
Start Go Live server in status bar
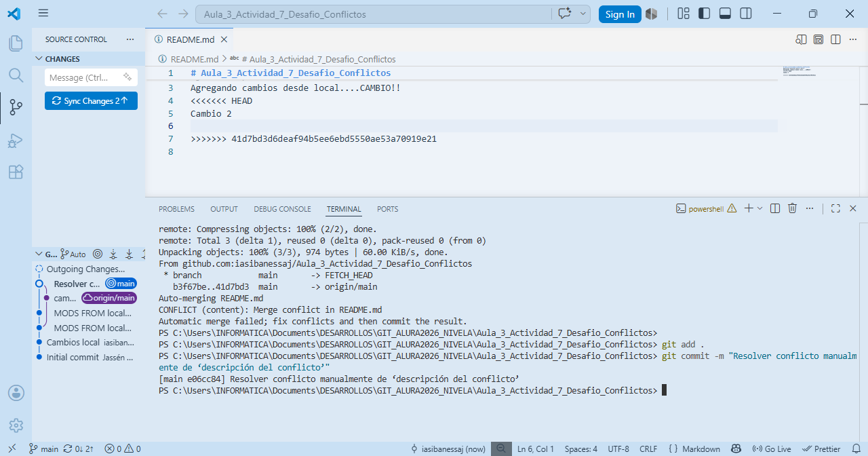coord(772,449)
